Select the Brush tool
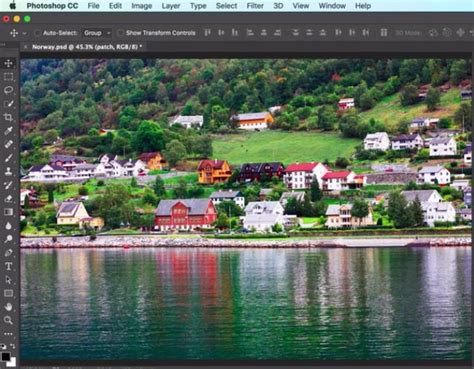474x369 pixels. click(8, 158)
